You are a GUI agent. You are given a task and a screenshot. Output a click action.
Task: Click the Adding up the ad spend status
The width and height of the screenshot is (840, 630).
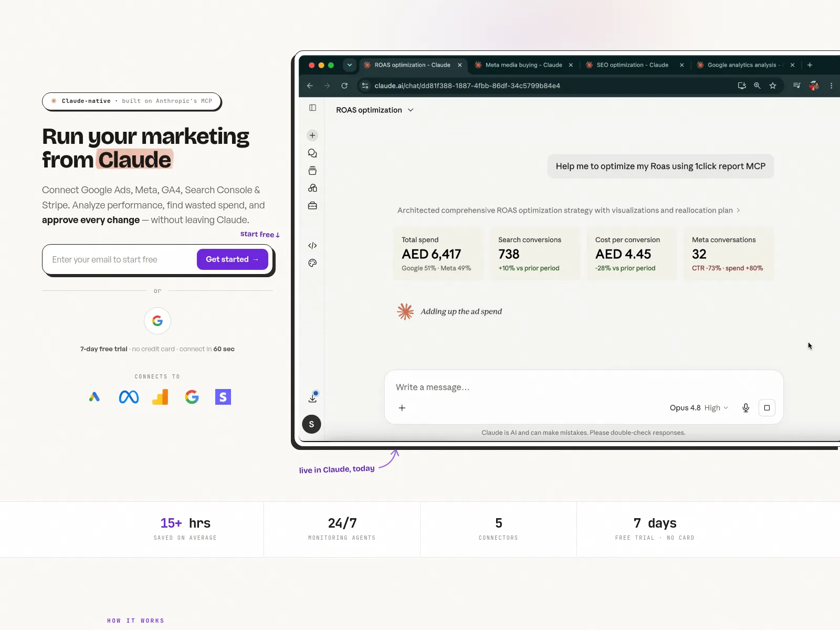(461, 311)
